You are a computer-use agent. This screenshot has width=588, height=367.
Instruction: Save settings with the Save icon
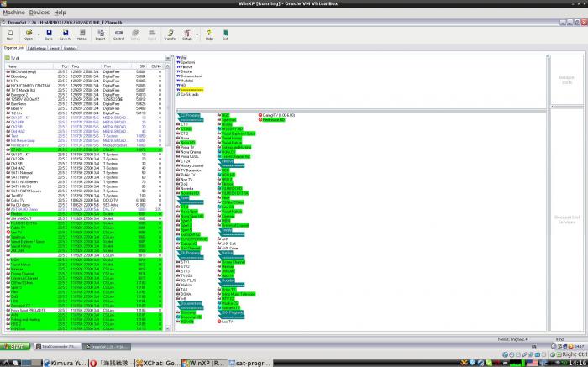click(x=49, y=35)
